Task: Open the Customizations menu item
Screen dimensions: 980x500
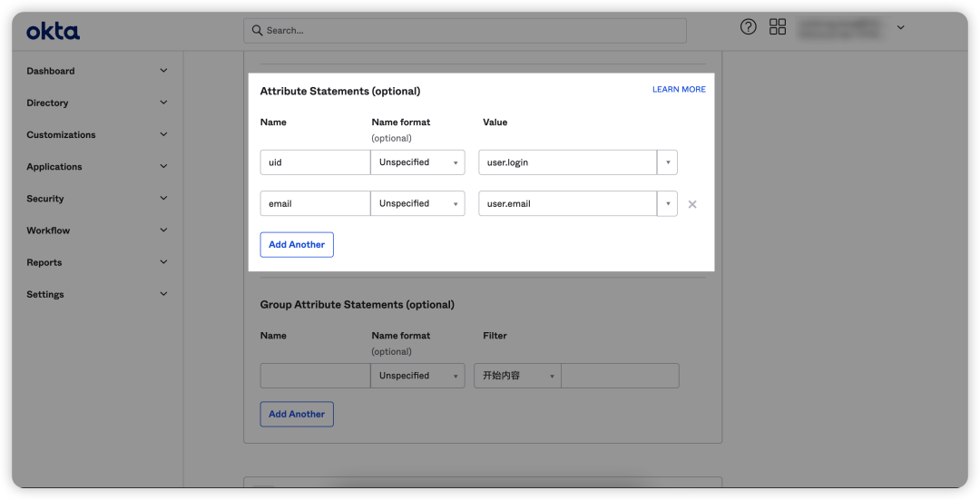Action: [x=61, y=135]
